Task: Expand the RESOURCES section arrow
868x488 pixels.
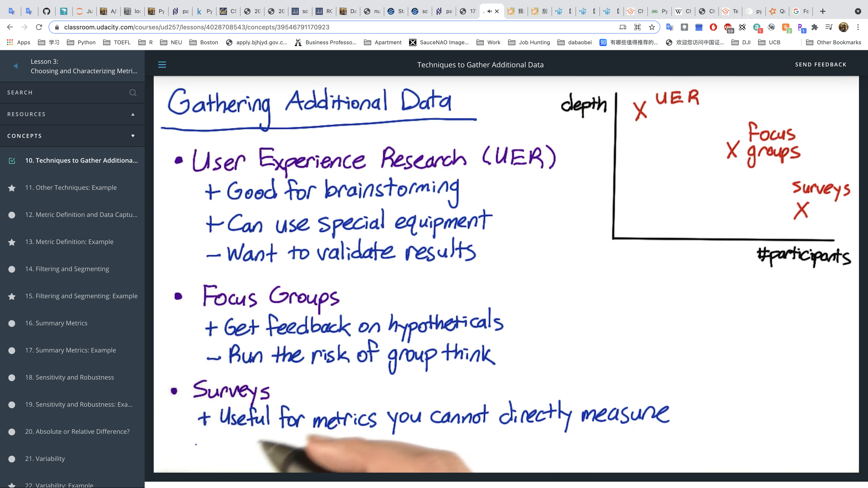Action: [133, 115]
